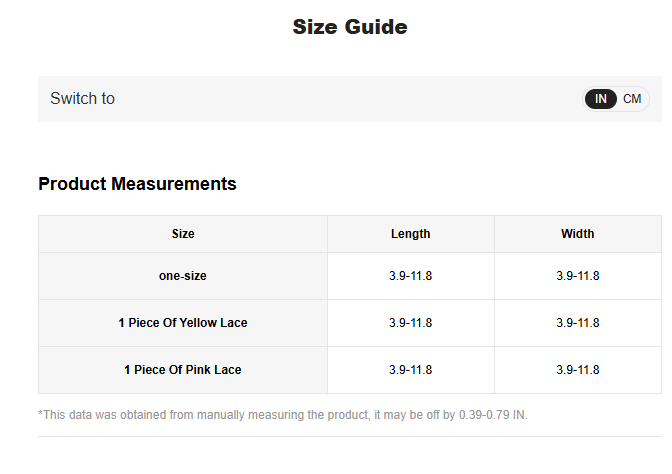672x474 pixels.
Task: Click the Size Guide title
Action: point(350,27)
